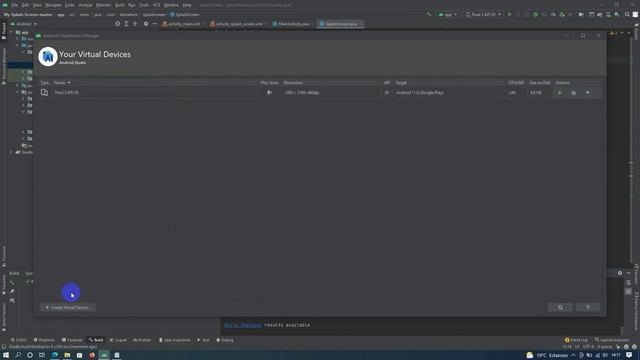Viewport: 640px width, 360px height.
Task: Click the SplashScreen breadcrumb in the navigation bar
Action: pyautogui.click(x=184, y=14)
